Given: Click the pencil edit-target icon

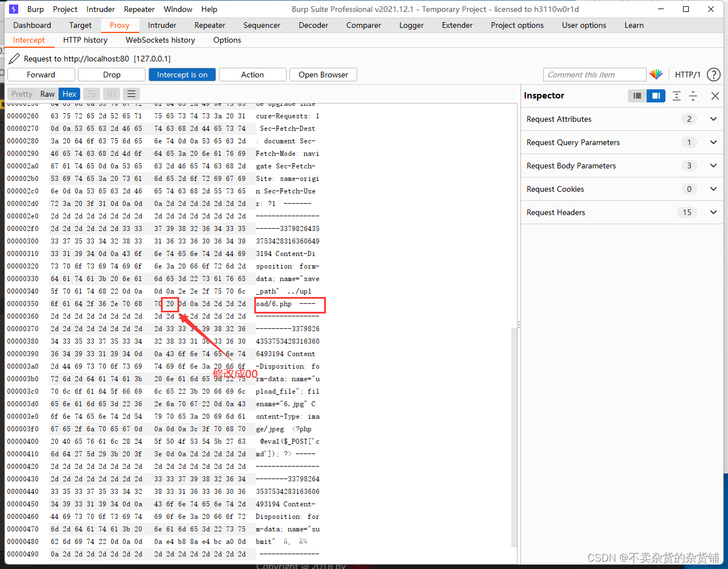Looking at the screenshot, I should 14,58.
